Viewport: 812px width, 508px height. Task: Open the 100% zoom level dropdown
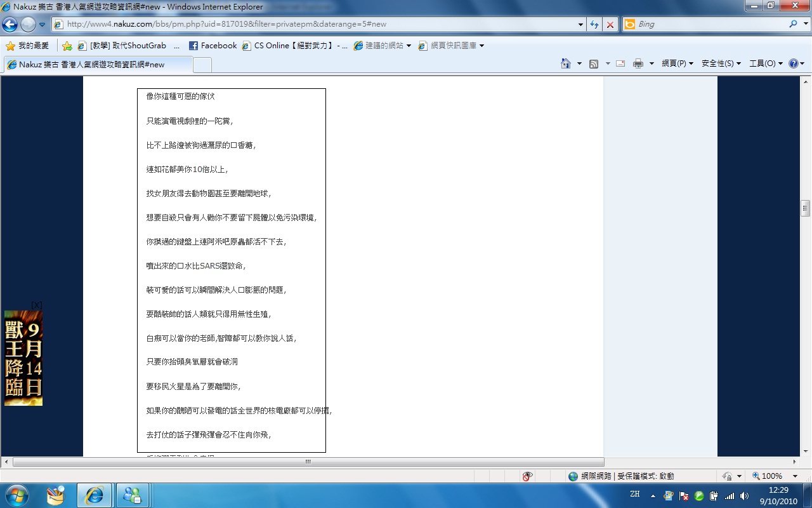[x=795, y=476]
